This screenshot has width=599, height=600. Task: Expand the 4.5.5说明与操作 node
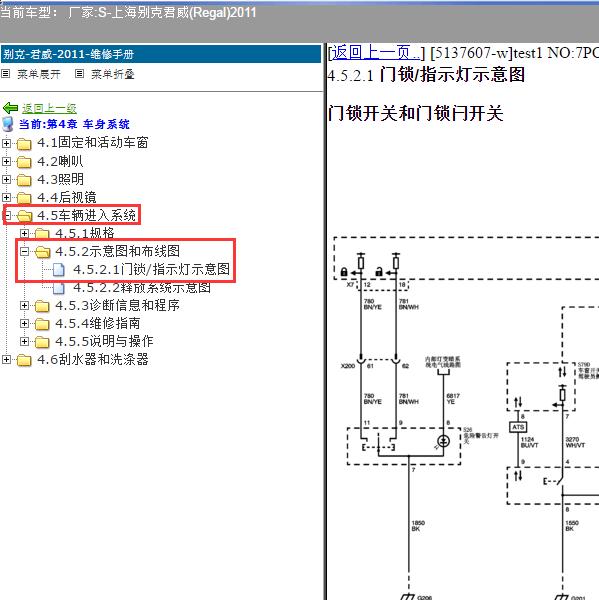(x=24, y=341)
